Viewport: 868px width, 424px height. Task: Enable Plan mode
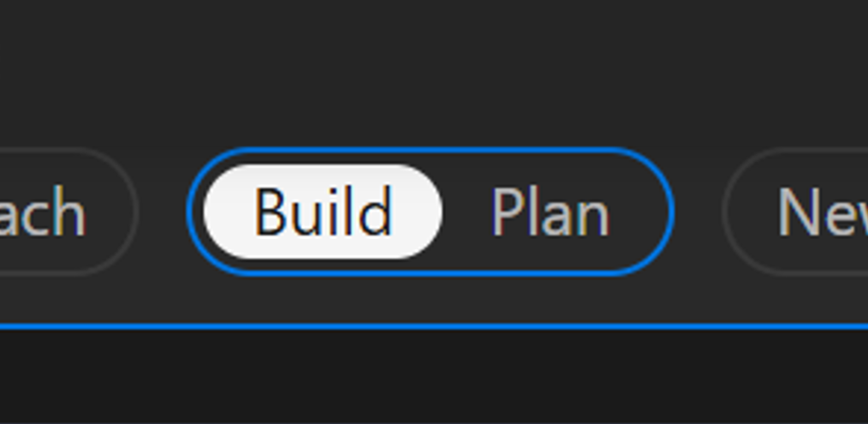[550, 212]
